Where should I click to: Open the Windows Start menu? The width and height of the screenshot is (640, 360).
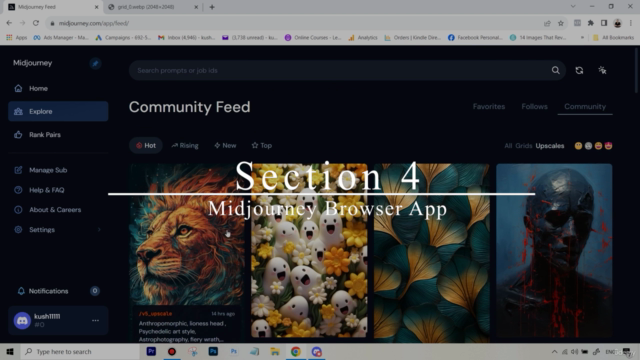[10, 352]
